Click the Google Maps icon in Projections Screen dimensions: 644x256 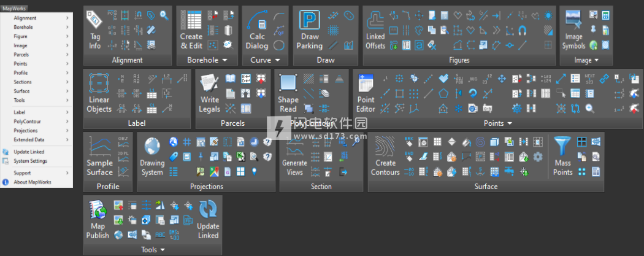214,171
